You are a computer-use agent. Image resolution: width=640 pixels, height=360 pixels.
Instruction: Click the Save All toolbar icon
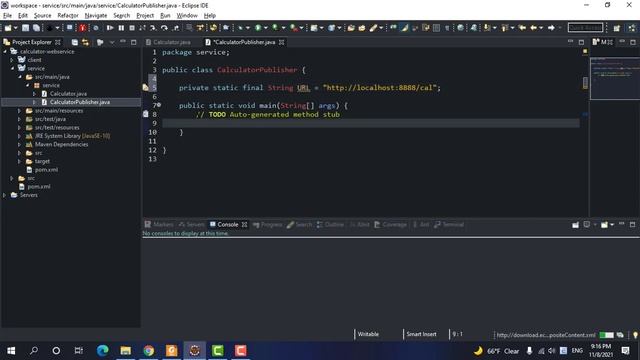tap(36, 28)
